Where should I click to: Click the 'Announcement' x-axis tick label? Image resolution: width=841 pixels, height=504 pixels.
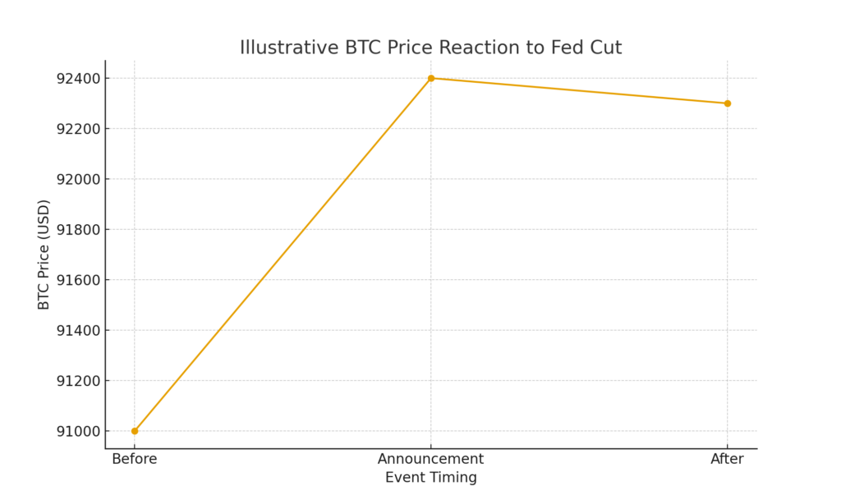pyautogui.click(x=431, y=459)
